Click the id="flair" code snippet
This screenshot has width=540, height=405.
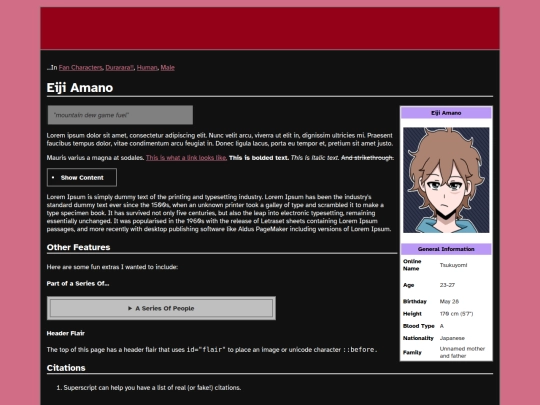pyautogui.click(x=206, y=350)
